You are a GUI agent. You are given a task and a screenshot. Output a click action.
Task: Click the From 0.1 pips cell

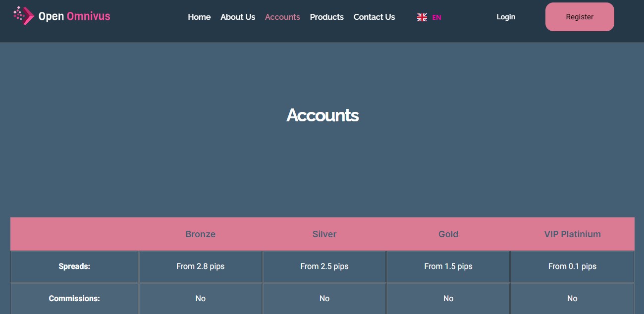[x=572, y=266]
